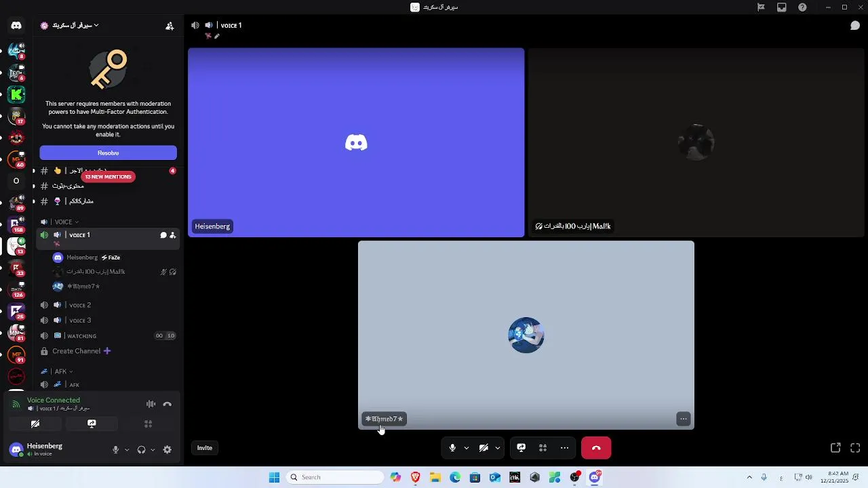Disconnect via the Voice Connected panel hang-up icon
This screenshot has width=868, height=488.
(x=167, y=404)
